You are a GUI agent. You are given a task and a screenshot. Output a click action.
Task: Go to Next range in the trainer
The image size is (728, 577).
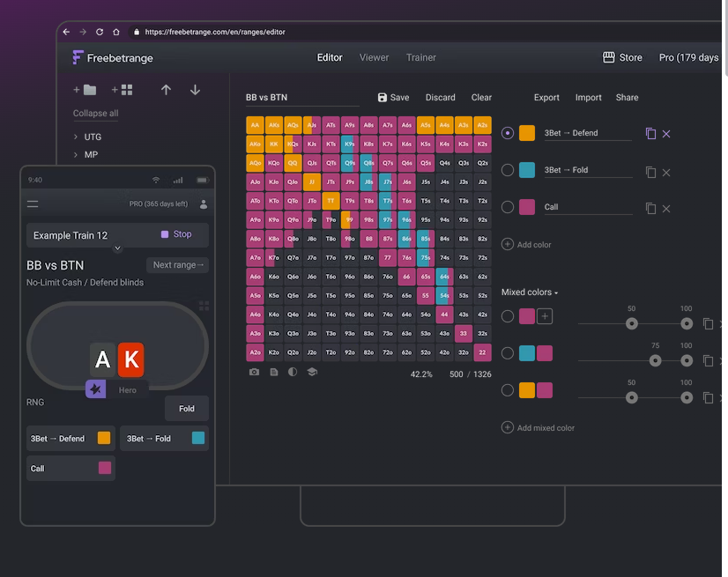178,265
